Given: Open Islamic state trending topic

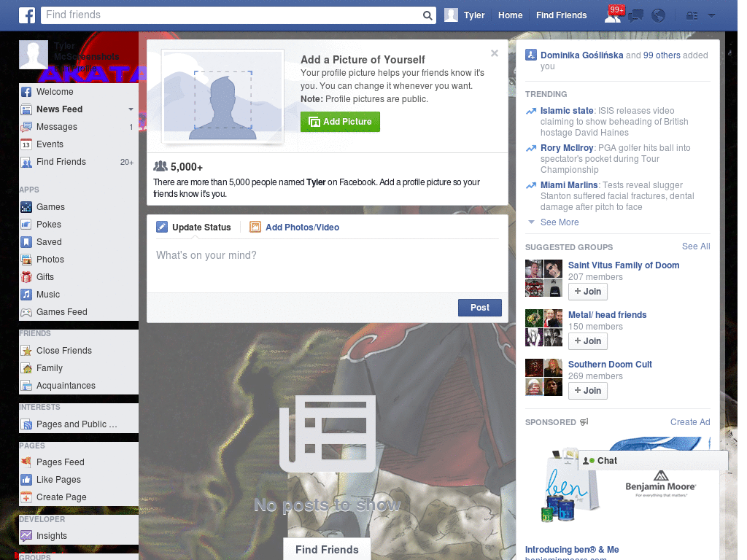Looking at the screenshot, I should (567, 111).
